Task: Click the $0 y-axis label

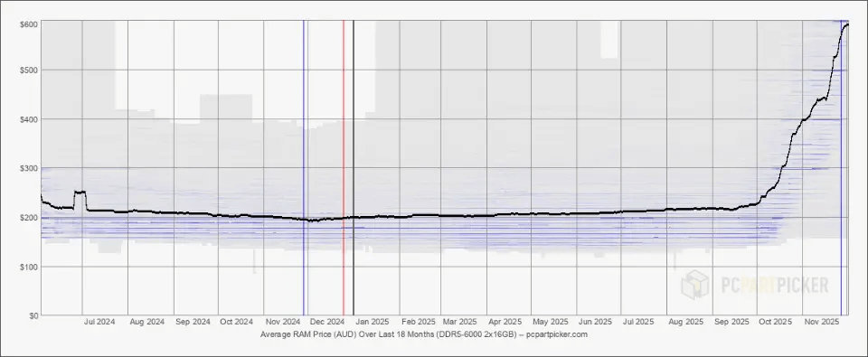Action: (x=33, y=315)
